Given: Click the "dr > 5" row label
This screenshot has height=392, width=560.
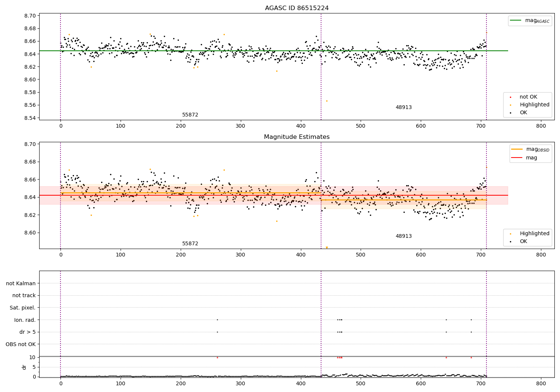Looking at the screenshot, I should pyautogui.click(x=28, y=332).
